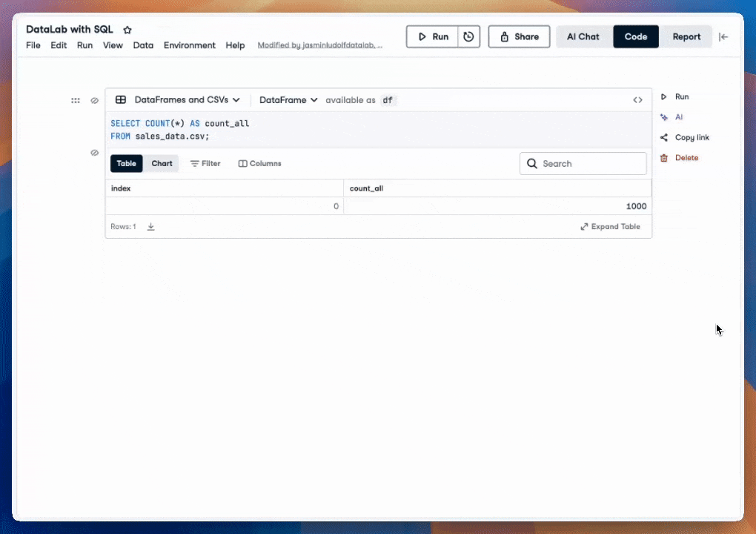This screenshot has width=756, height=534.
Task: Click the magnifier icon in Search
Action: 532,163
